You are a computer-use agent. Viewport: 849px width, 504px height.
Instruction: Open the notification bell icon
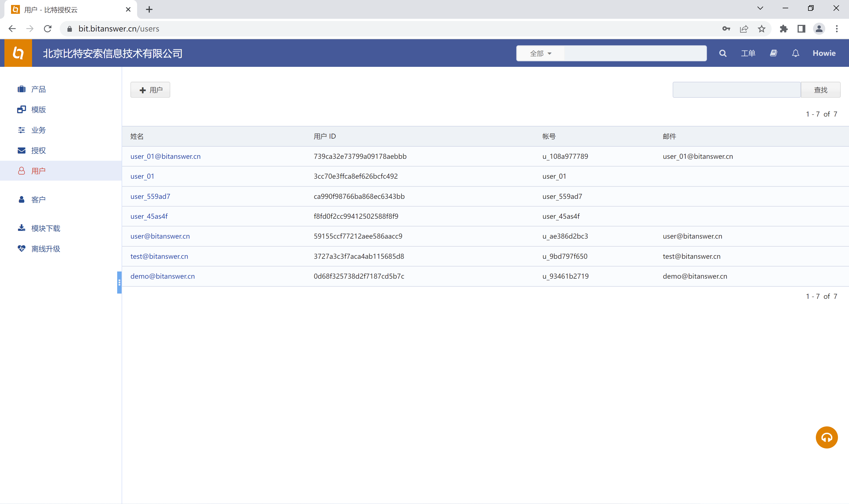coord(795,53)
